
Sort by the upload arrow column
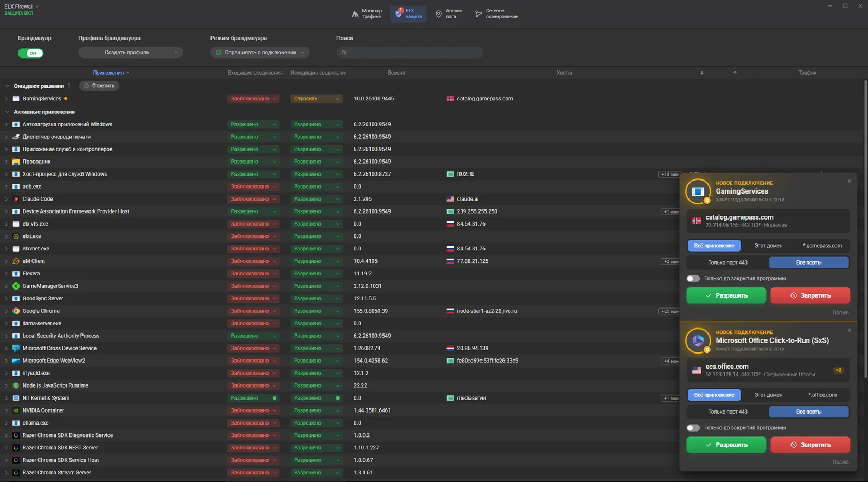[x=735, y=73]
